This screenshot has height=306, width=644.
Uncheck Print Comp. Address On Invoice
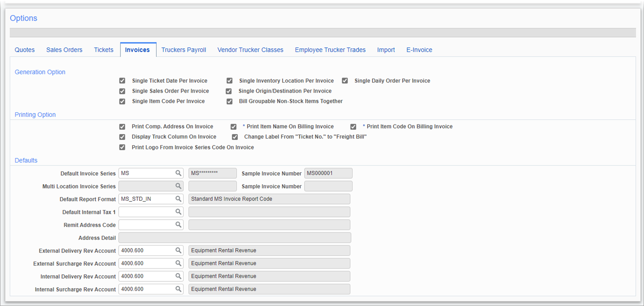tap(122, 126)
